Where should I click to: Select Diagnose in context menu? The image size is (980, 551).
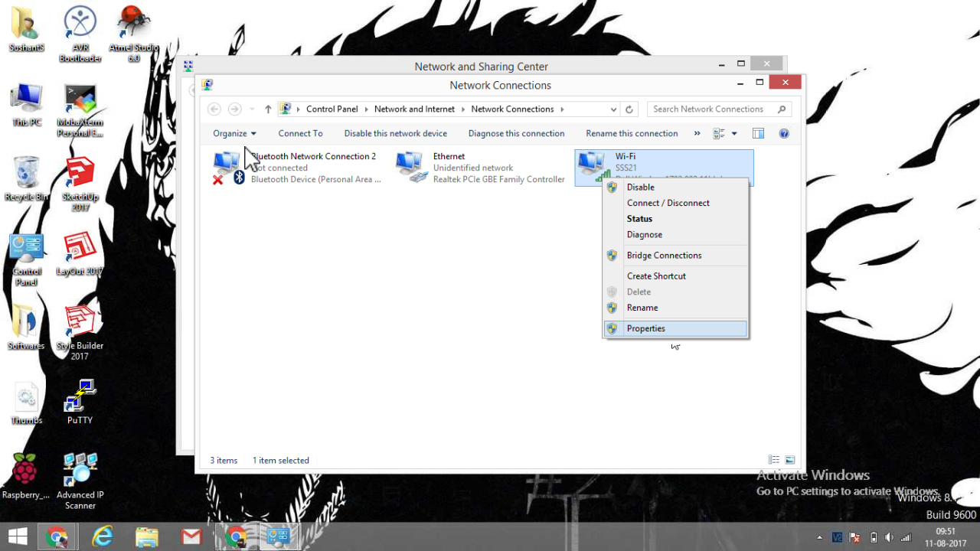click(675, 235)
